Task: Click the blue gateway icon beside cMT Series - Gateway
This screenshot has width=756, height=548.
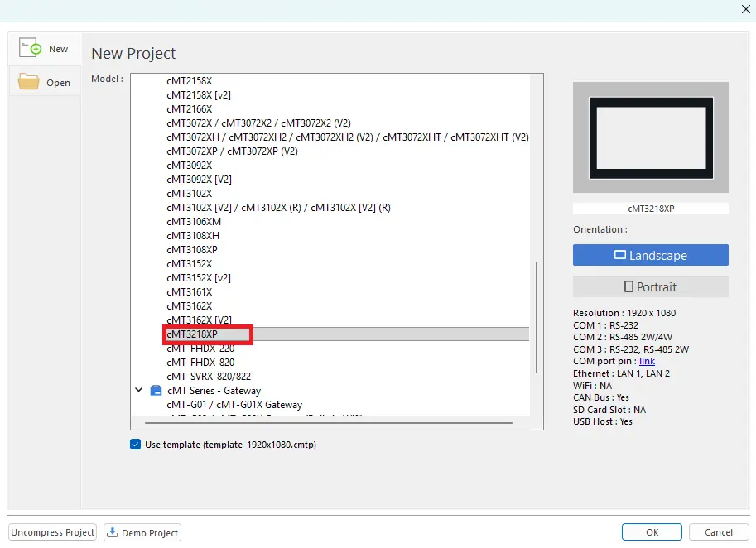Action: [154, 390]
